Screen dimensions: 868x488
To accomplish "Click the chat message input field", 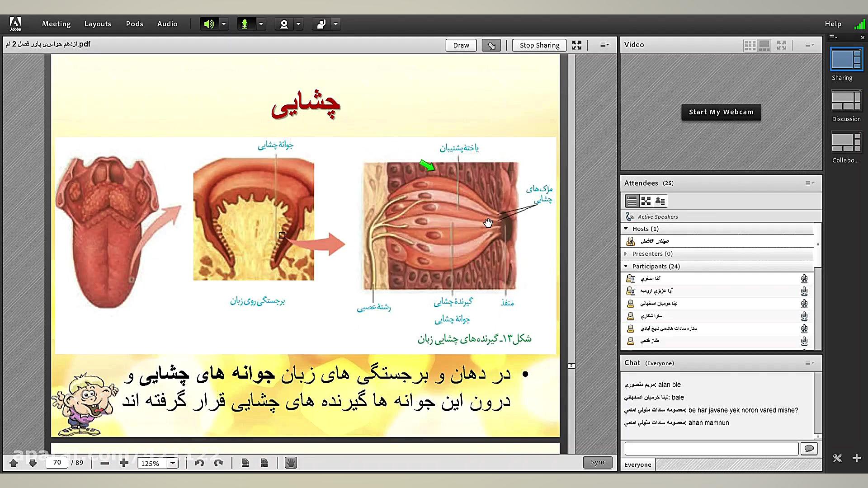I will pyautogui.click(x=711, y=449).
